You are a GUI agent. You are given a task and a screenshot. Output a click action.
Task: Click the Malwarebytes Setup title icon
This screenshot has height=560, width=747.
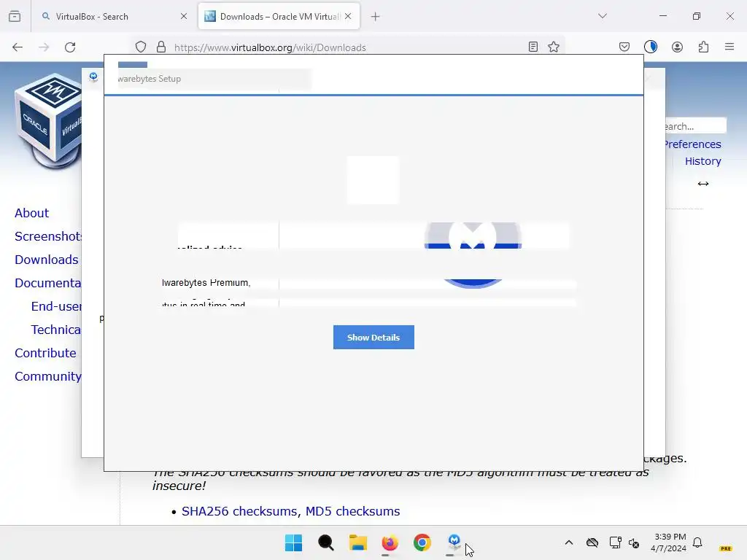93,77
